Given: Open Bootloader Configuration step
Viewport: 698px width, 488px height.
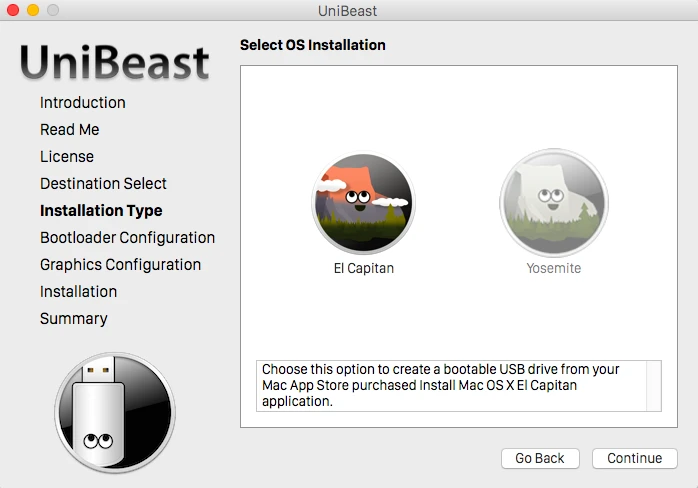Looking at the screenshot, I should (x=127, y=238).
